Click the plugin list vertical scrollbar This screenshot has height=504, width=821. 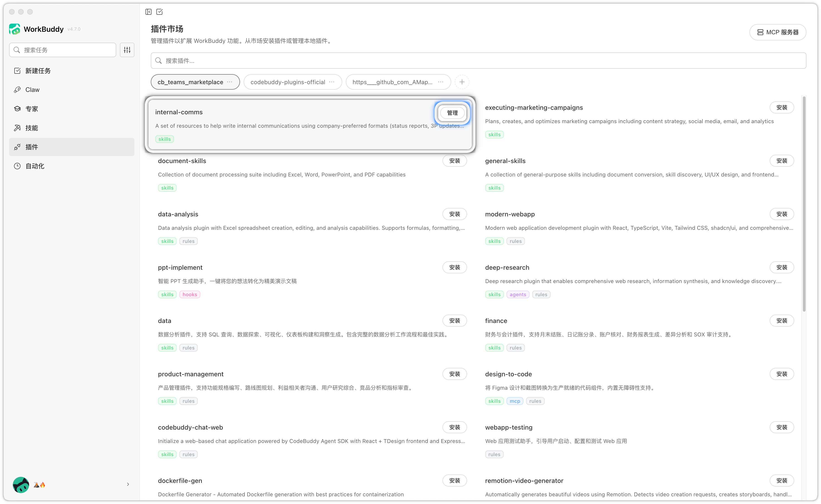(x=804, y=204)
